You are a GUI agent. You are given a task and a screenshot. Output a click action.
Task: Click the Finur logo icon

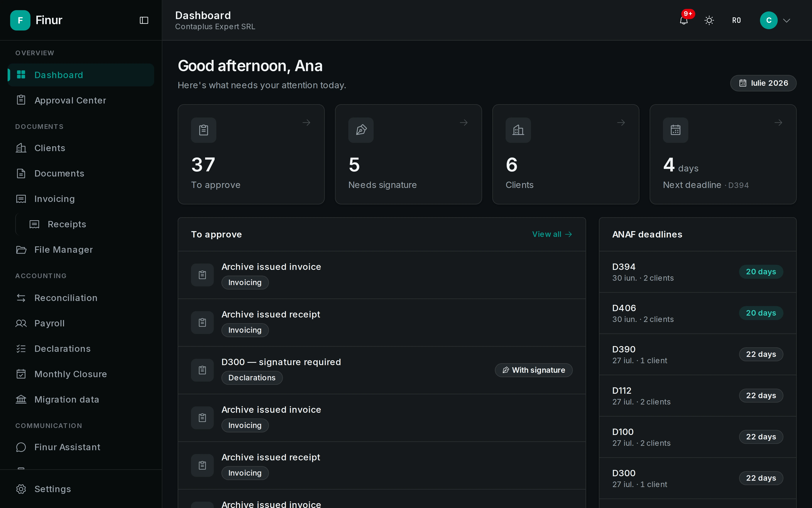[20, 20]
